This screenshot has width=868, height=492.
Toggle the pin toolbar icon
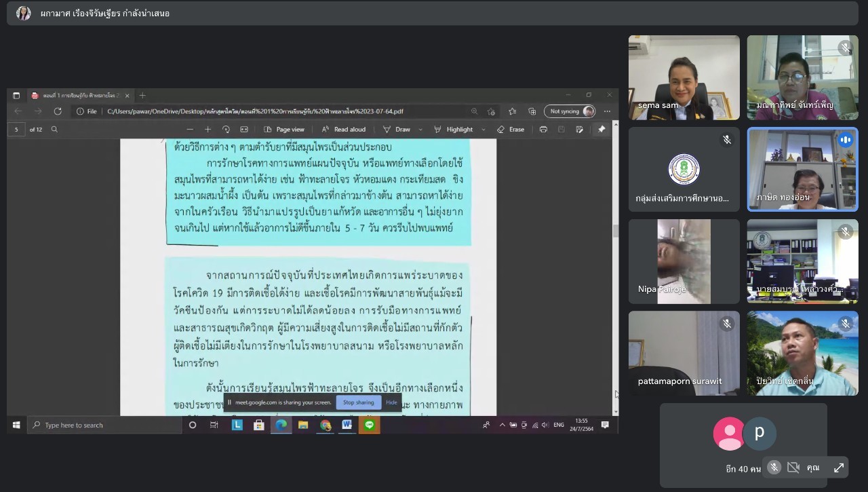601,130
